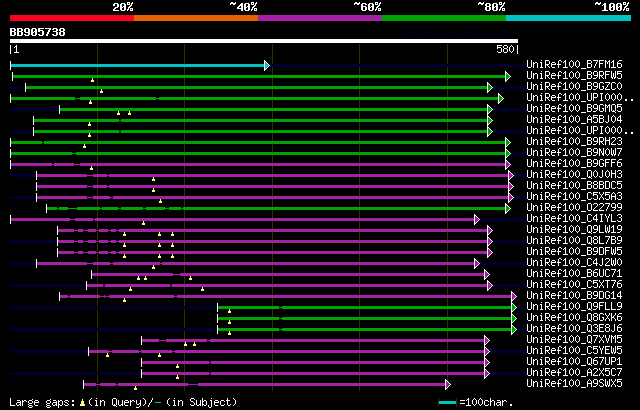Screen dimensions: 640x410
Task: Click the arrowhead ending the C4J2W0 alignment
Action: pyautogui.click(x=477, y=264)
